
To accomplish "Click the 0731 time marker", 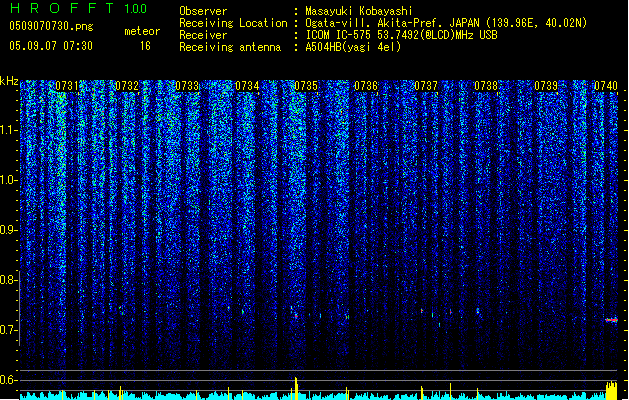I will pyautogui.click(x=67, y=86).
